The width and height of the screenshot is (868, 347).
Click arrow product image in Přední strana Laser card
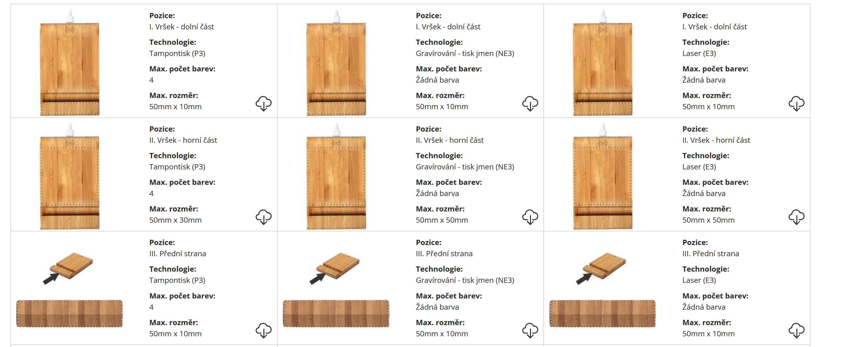tap(601, 268)
